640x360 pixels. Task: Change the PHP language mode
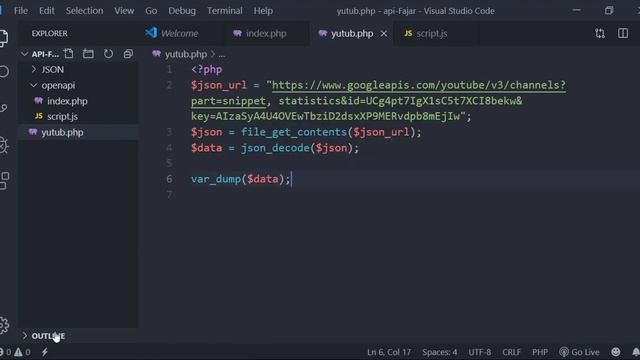[x=540, y=352]
